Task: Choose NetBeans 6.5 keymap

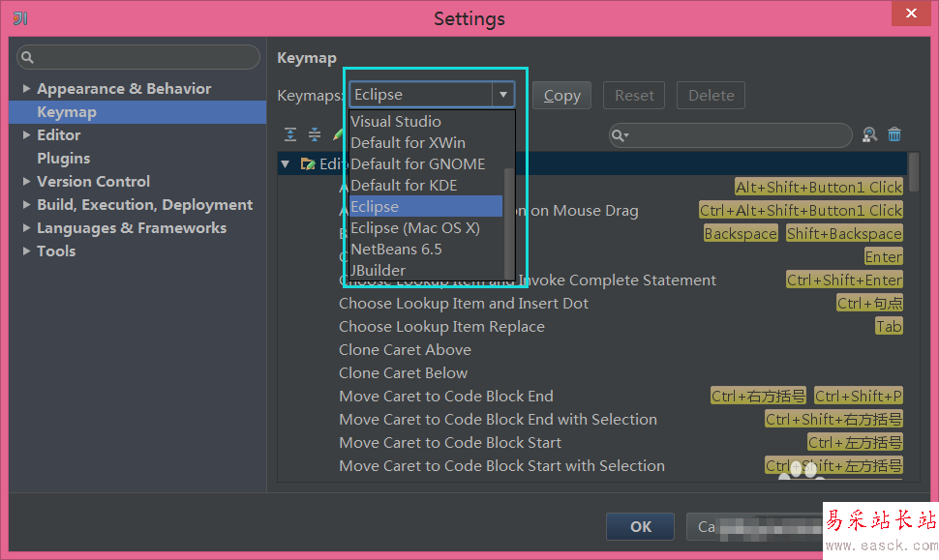Action: pyautogui.click(x=426, y=249)
